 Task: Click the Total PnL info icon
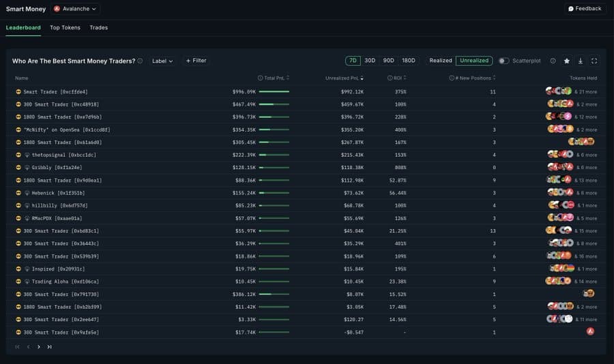click(261, 78)
